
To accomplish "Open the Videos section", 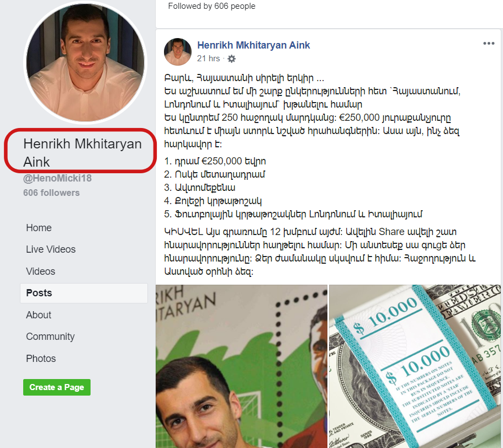I will (40, 271).
